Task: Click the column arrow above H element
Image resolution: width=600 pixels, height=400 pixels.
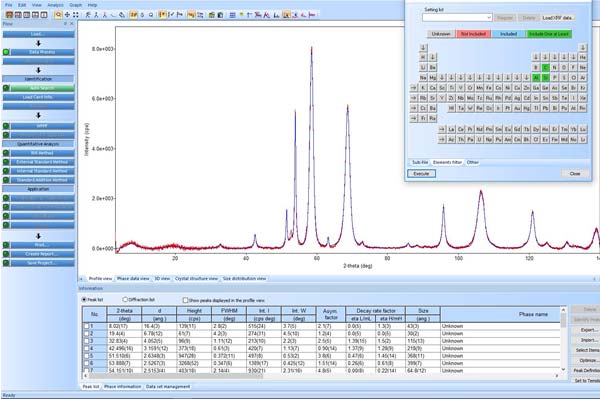Action: [x=423, y=48]
